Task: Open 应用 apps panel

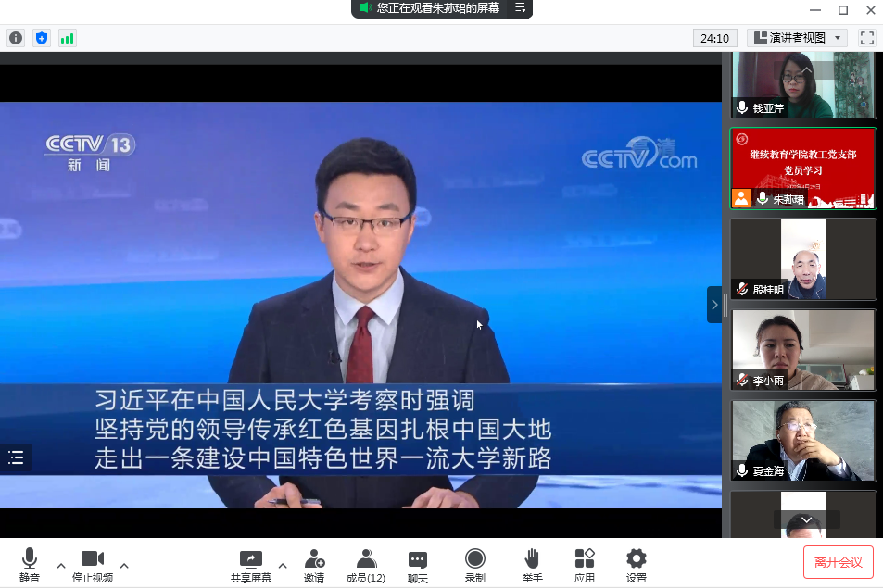Action: [585, 565]
